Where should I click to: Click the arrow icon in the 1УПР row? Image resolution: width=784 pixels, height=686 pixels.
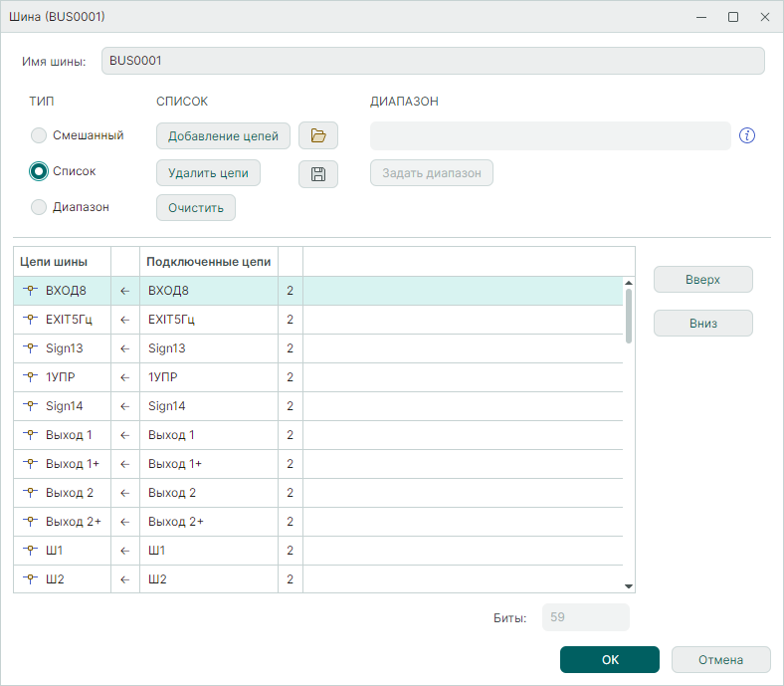click(125, 377)
